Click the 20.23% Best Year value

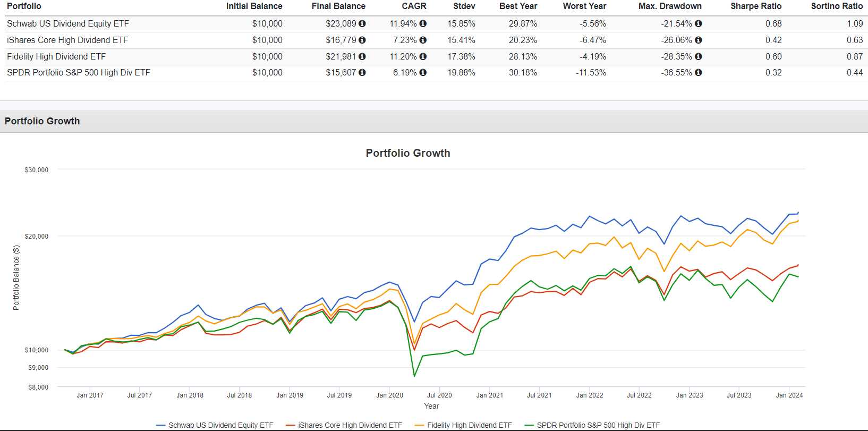point(523,40)
